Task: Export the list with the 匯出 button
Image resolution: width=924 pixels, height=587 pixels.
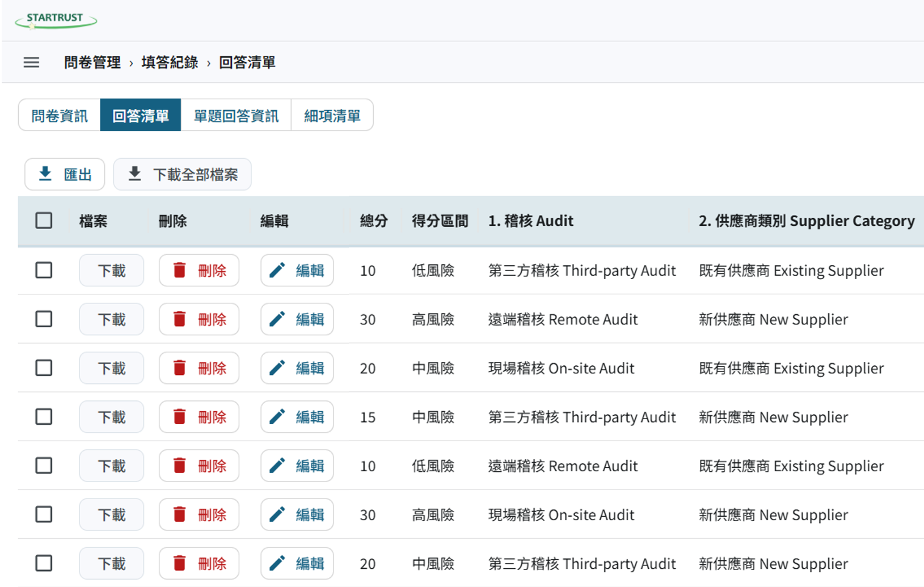Action: tap(65, 174)
